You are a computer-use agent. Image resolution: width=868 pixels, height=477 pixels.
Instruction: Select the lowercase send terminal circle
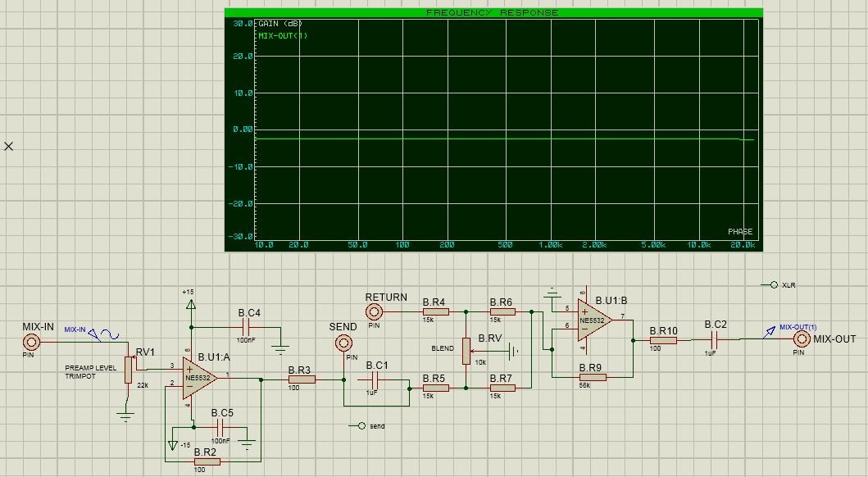tap(361, 426)
